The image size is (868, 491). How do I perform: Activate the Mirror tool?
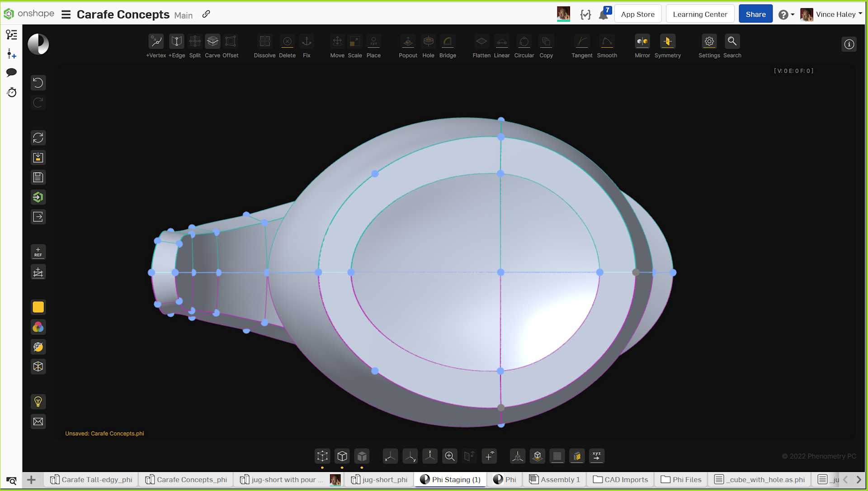[642, 42]
